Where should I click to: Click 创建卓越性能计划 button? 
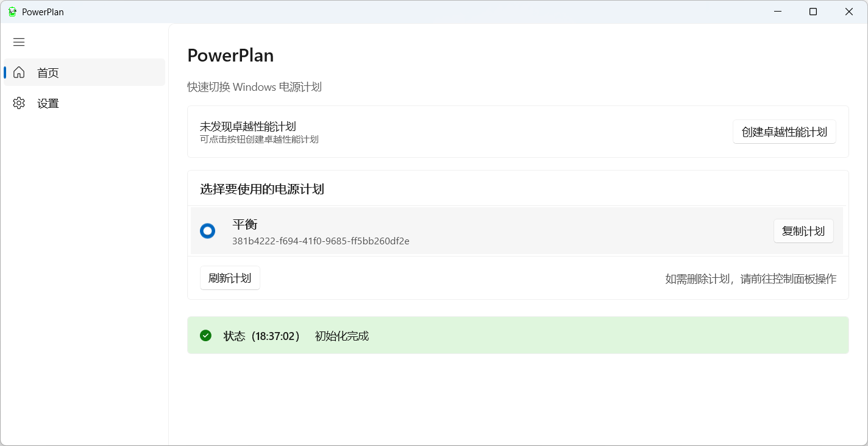pyautogui.click(x=784, y=132)
